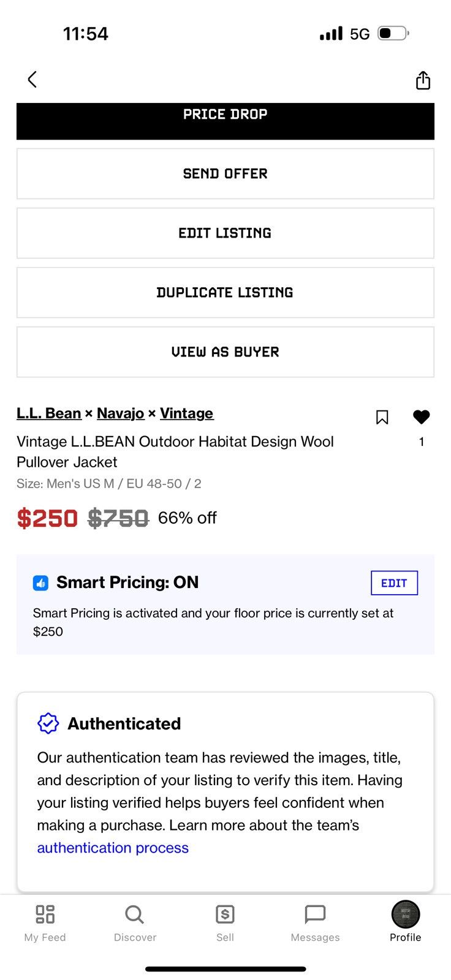Open the share icon at top right

click(x=423, y=80)
